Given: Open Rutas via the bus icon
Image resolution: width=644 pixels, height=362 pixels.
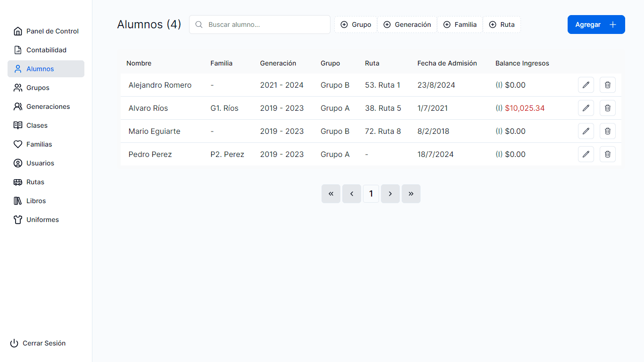Looking at the screenshot, I should 18,182.
